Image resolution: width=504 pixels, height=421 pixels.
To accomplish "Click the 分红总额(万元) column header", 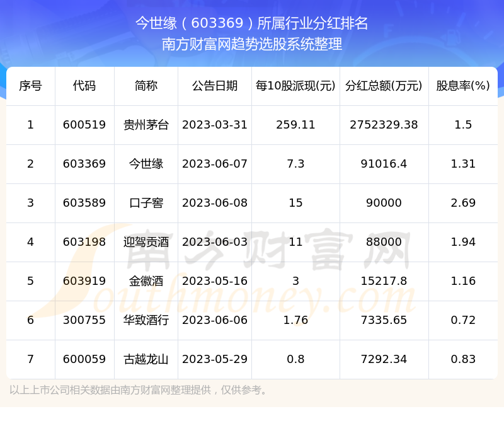I will [x=384, y=86].
